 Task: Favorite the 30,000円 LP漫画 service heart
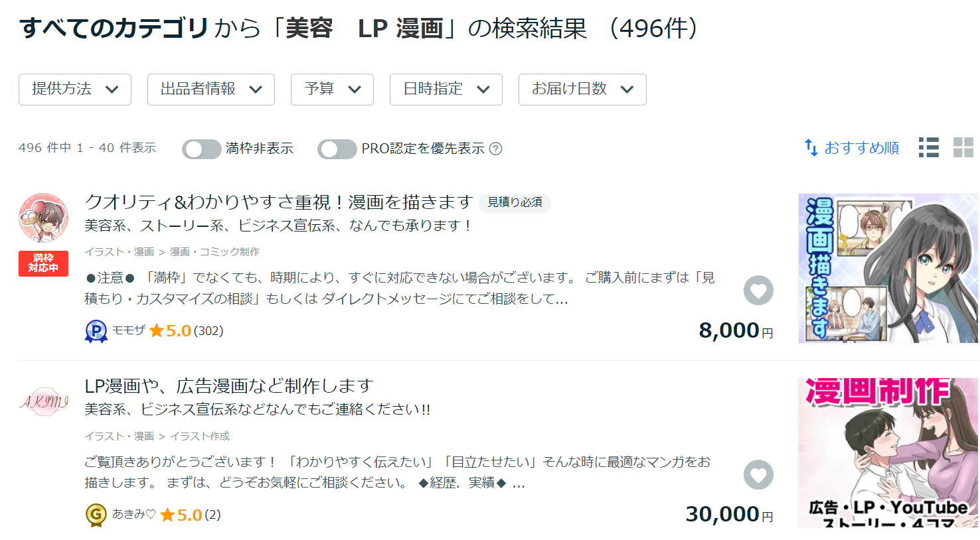(x=758, y=475)
